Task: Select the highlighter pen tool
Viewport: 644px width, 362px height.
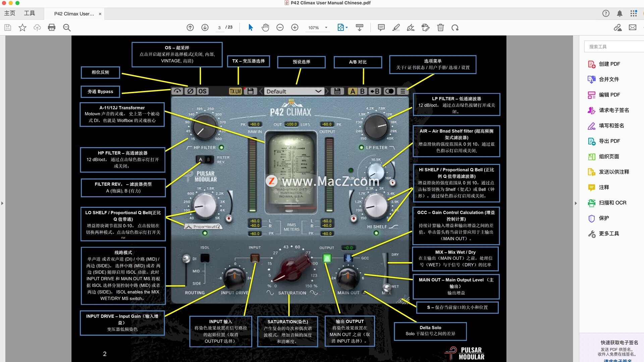Action: pos(396,27)
